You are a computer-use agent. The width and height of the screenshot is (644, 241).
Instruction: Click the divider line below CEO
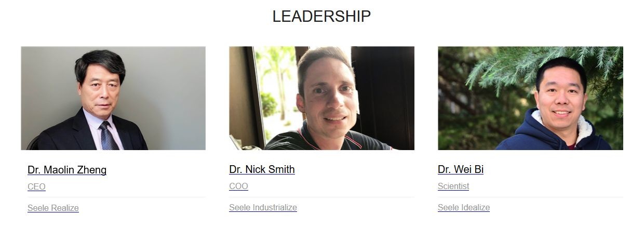tap(116, 197)
